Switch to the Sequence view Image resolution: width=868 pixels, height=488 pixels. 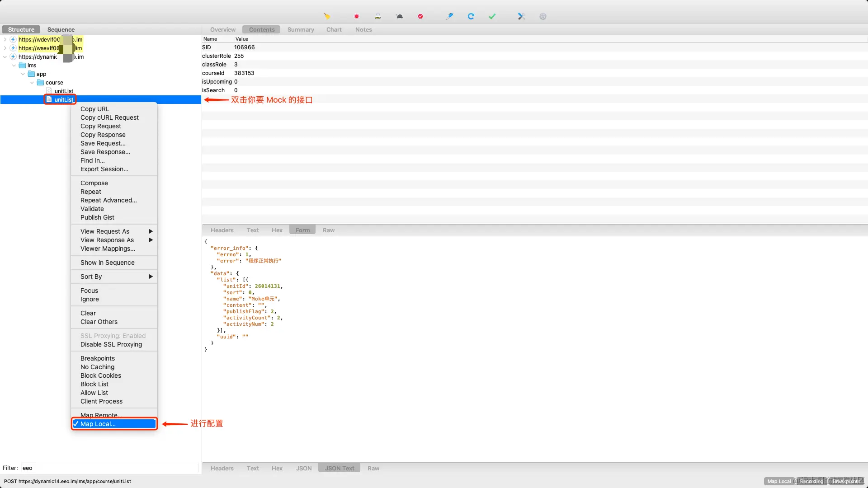pyautogui.click(x=61, y=30)
